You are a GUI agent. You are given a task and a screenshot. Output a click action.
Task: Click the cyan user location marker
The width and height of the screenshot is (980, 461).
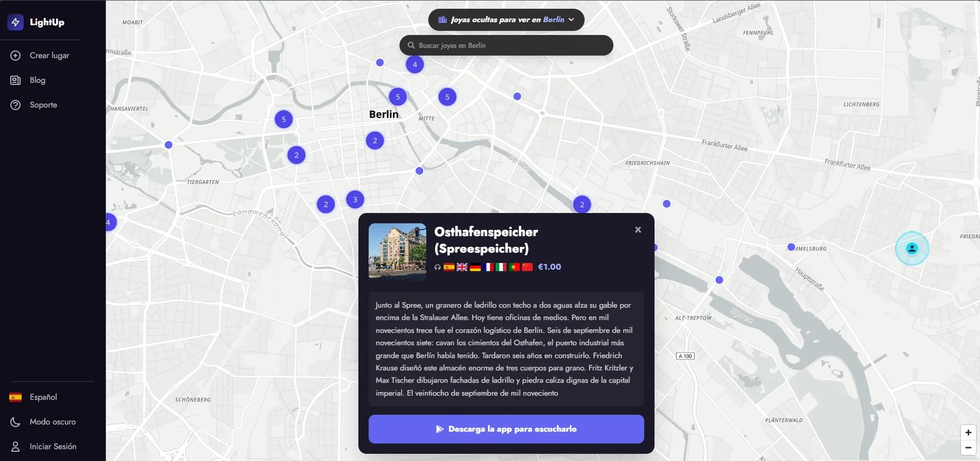pyautogui.click(x=912, y=249)
